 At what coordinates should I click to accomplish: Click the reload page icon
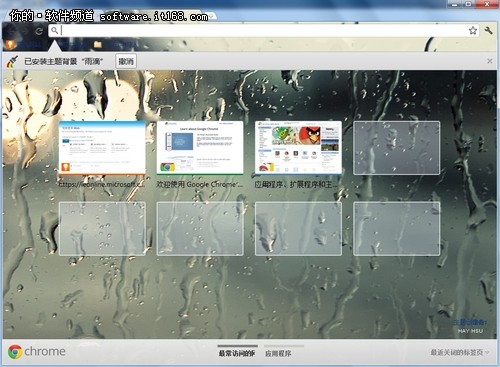[39, 31]
